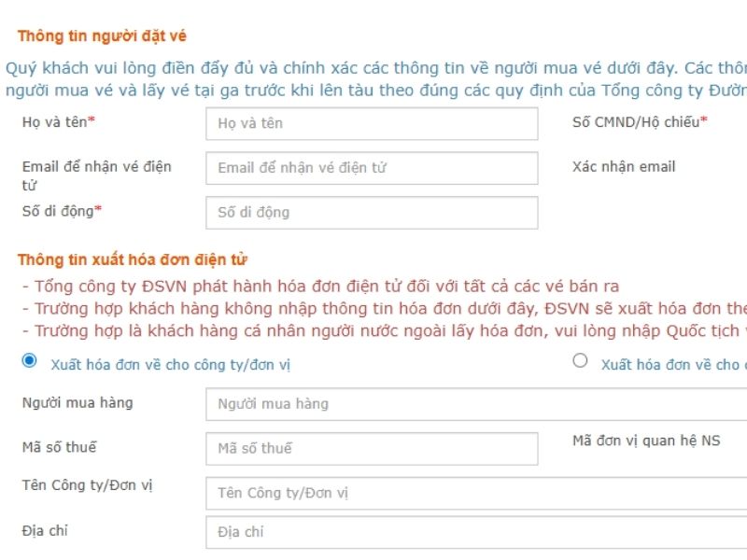Select the Người mua hàng text field

click(x=476, y=404)
